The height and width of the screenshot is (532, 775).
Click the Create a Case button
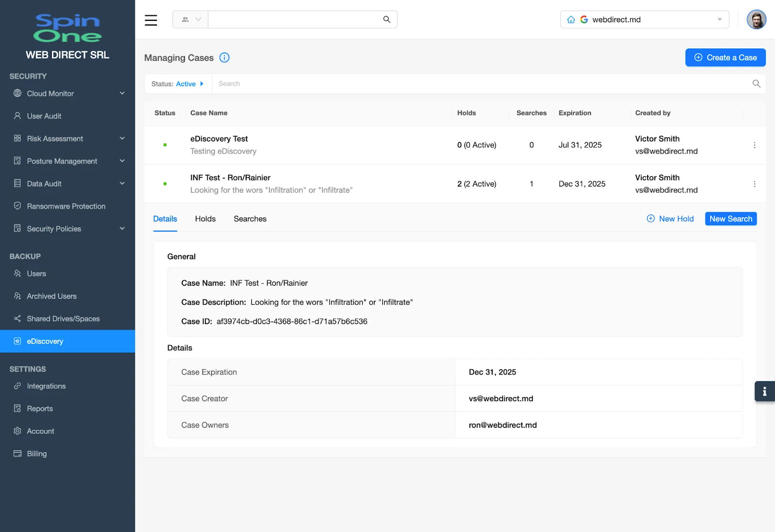coord(725,57)
